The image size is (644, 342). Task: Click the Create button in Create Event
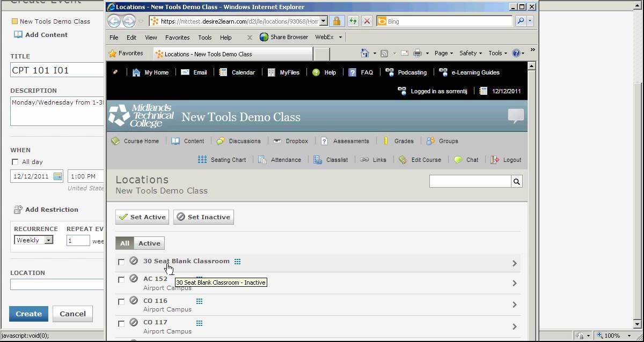pos(28,314)
